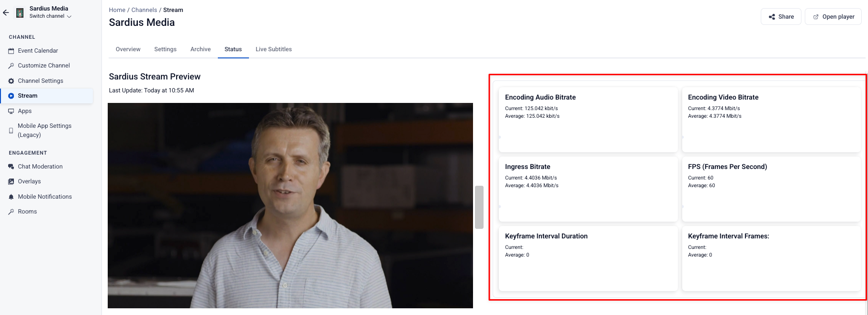
Task: Select the Status tab
Action: tap(233, 49)
